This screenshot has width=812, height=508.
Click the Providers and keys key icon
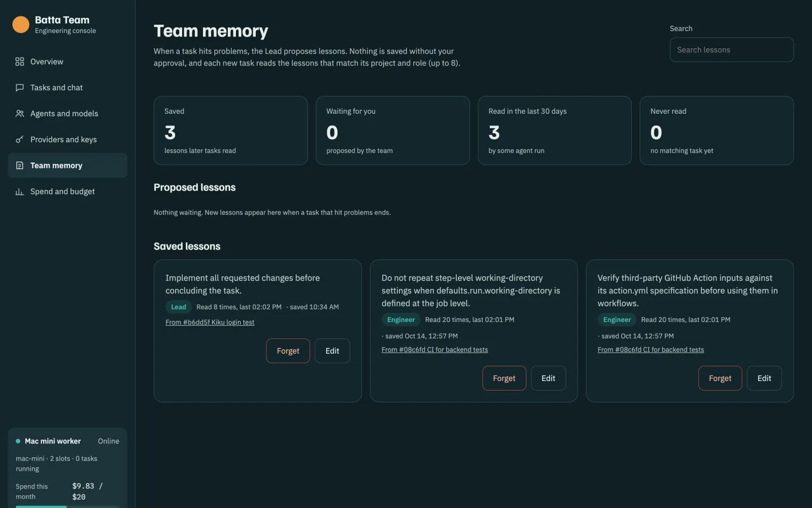pos(20,139)
